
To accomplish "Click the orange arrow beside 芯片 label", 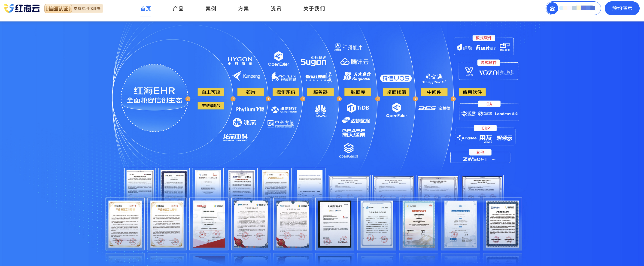I will 233,99.
